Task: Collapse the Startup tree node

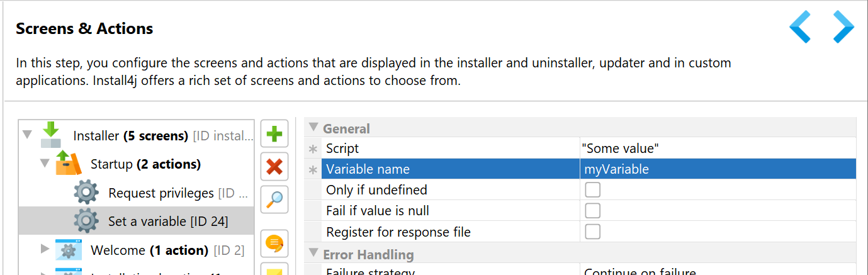Action: point(45,163)
